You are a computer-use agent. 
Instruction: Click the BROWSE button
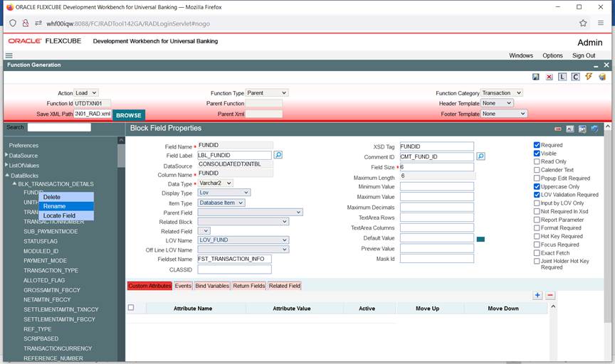[x=129, y=115]
